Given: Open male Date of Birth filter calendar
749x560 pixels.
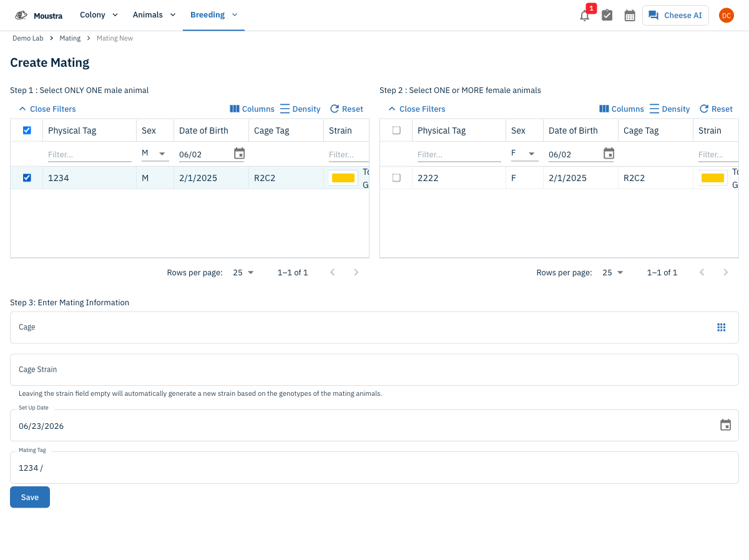Looking at the screenshot, I should click(239, 154).
